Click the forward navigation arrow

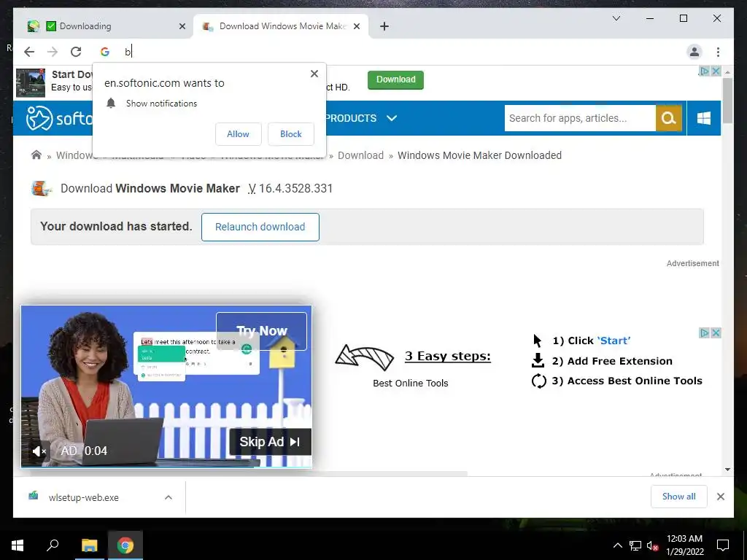(53, 52)
